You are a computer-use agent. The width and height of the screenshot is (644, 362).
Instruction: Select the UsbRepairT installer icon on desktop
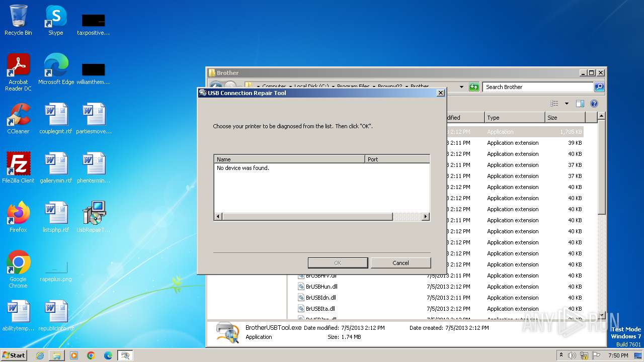pyautogui.click(x=94, y=217)
